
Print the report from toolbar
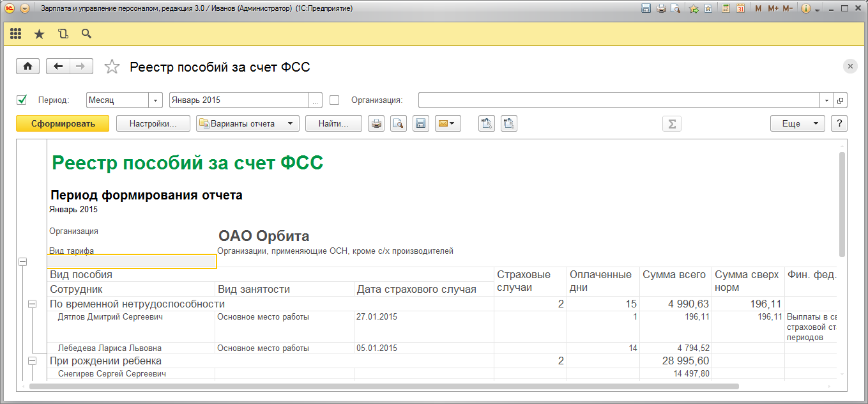[377, 124]
